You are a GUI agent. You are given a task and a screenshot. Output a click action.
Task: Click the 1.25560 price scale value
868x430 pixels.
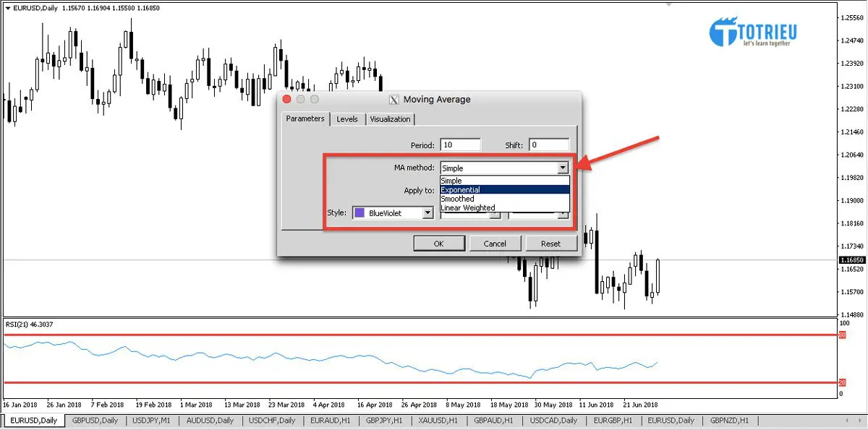pos(851,17)
